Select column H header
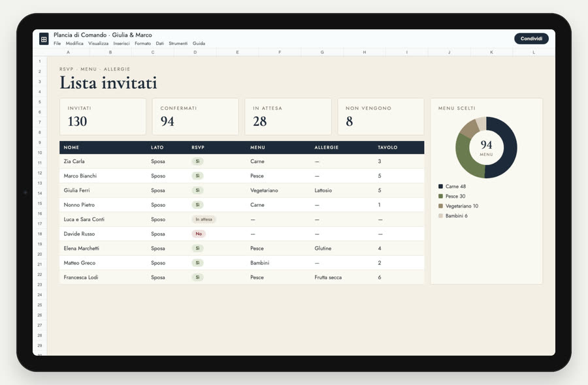 [365, 52]
